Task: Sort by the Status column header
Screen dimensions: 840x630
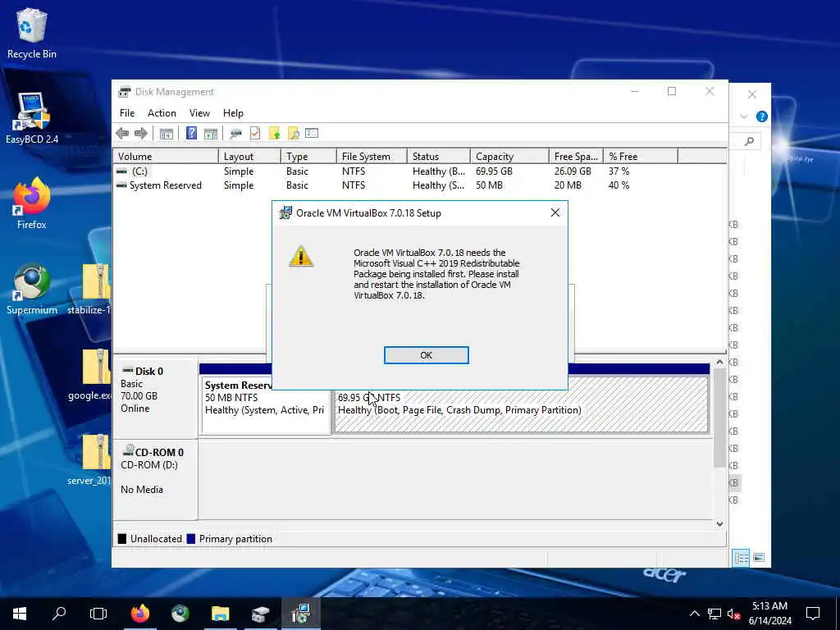Action: click(x=439, y=157)
